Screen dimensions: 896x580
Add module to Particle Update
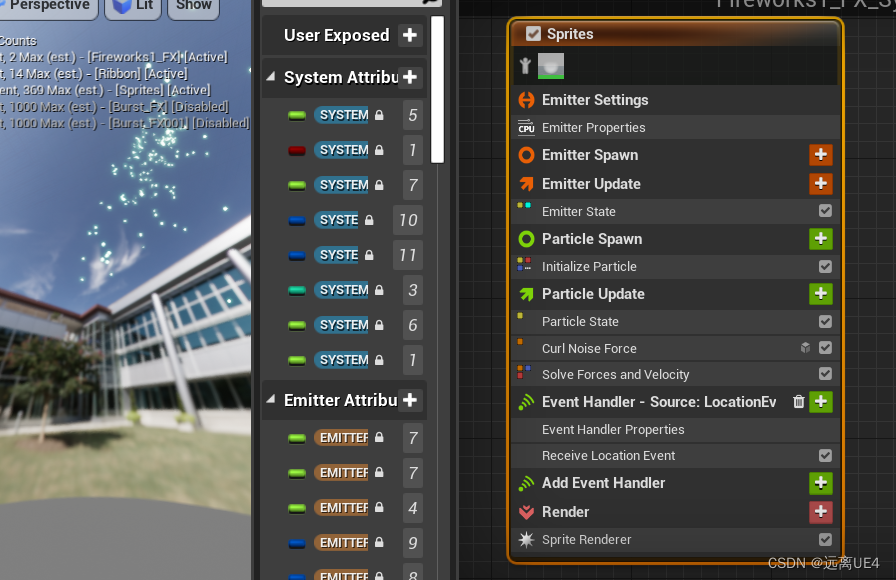click(821, 294)
